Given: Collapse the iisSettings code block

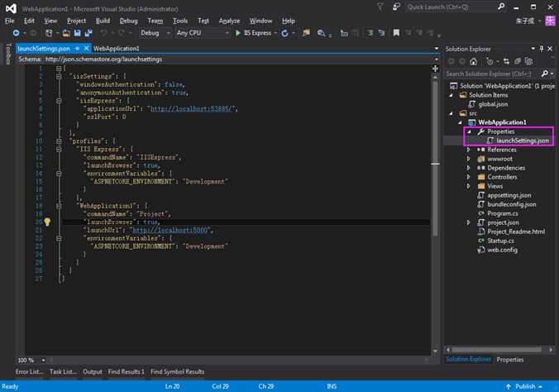Looking at the screenshot, I should (59, 76).
